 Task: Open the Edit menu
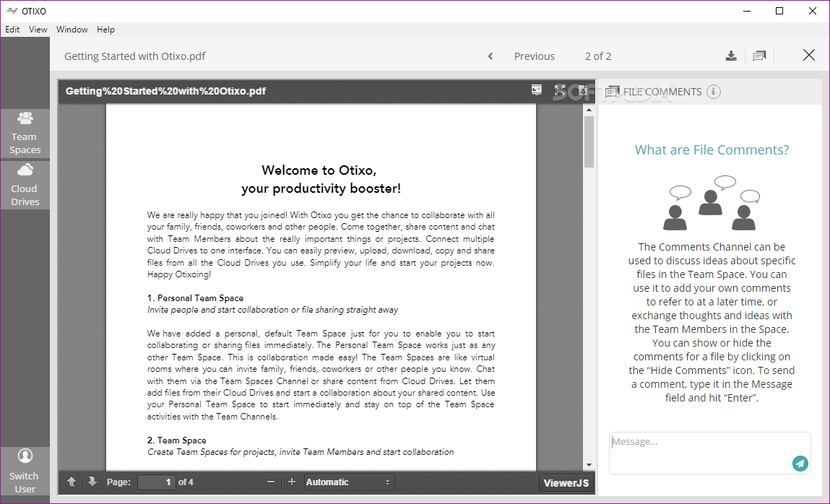point(12,30)
